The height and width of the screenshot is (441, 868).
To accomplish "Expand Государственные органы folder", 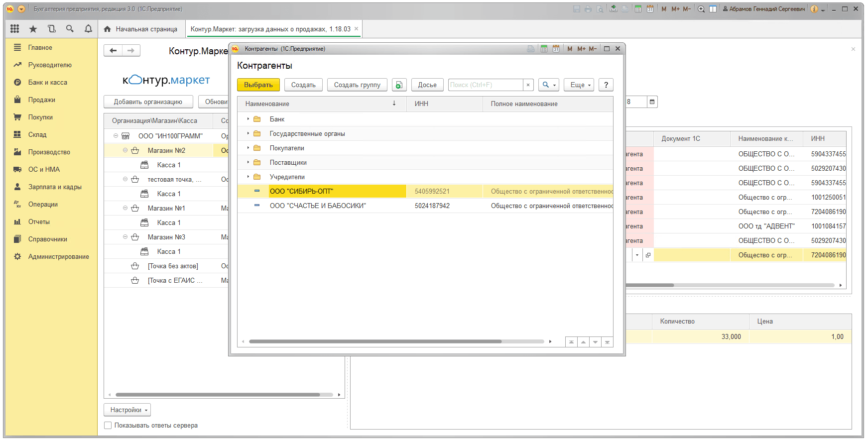I will click(248, 134).
